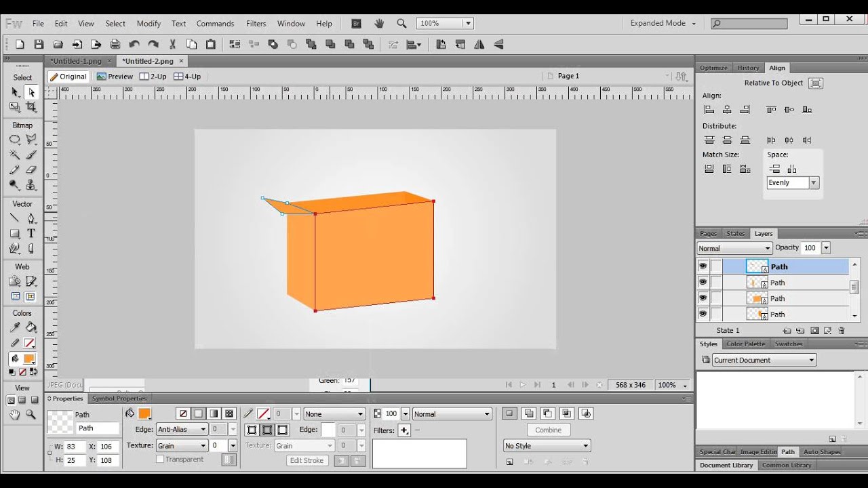868x488 pixels.
Task: Open the Modify menu
Action: (x=149, y=23)
